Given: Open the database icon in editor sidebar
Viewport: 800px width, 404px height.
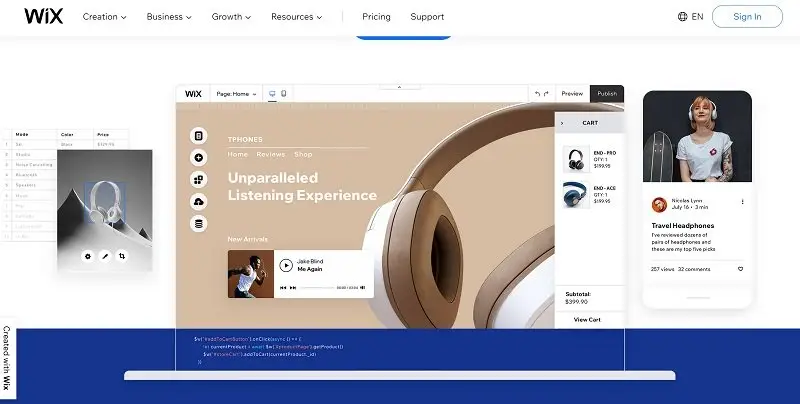Looking at the screenshot, I should pyautogui.click(x=199, y=223).
